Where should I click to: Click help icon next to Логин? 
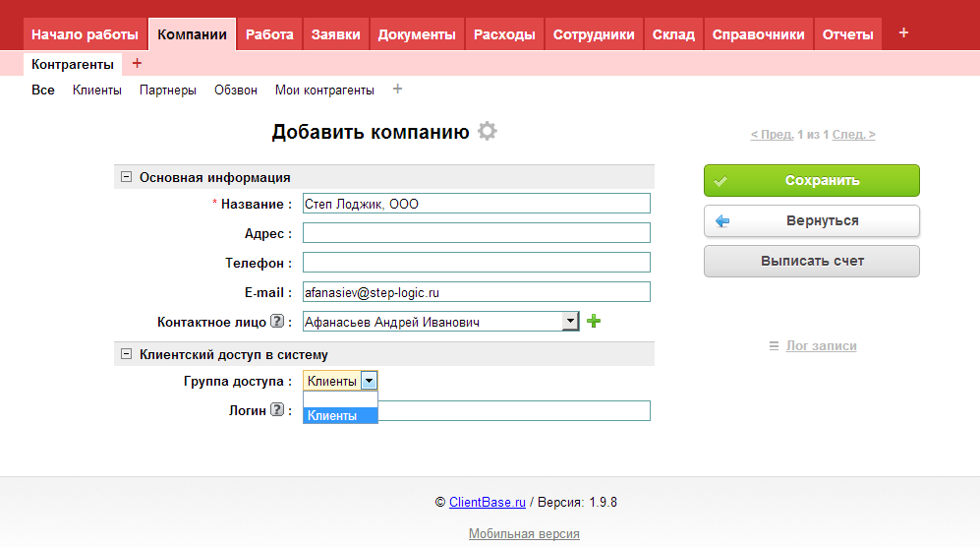coord(277,411)
